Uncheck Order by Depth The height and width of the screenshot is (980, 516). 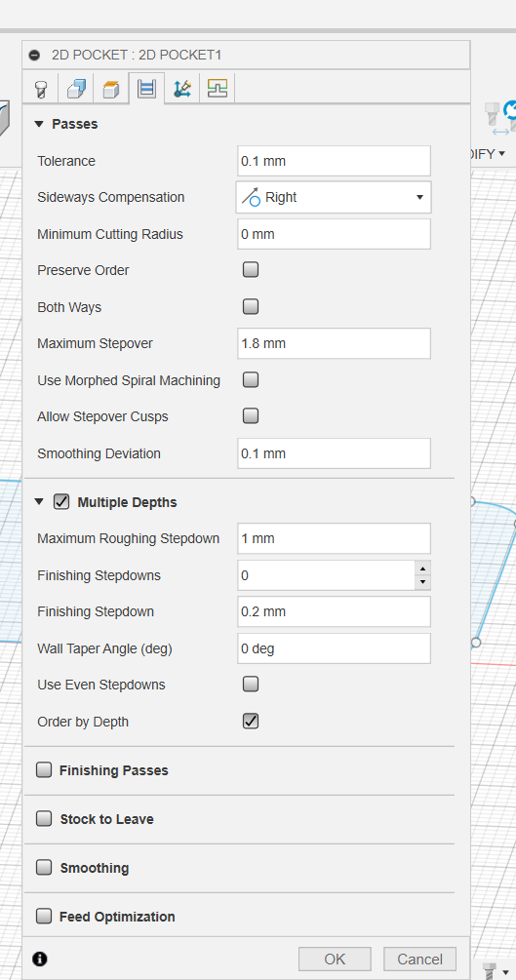coord(251,722)
